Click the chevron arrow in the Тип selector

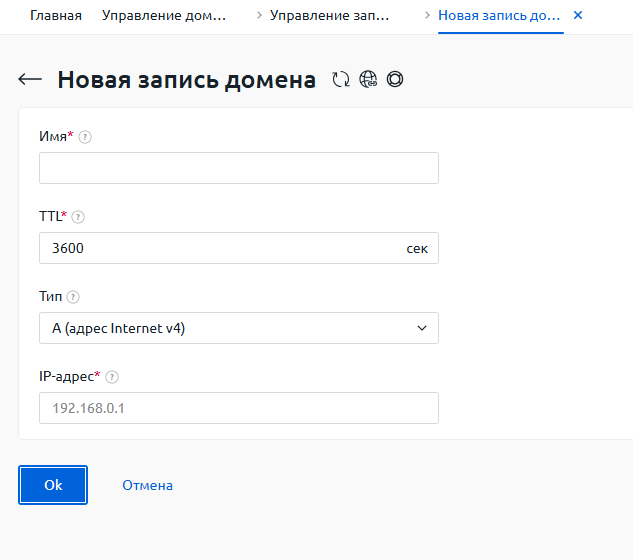(421, 328)
